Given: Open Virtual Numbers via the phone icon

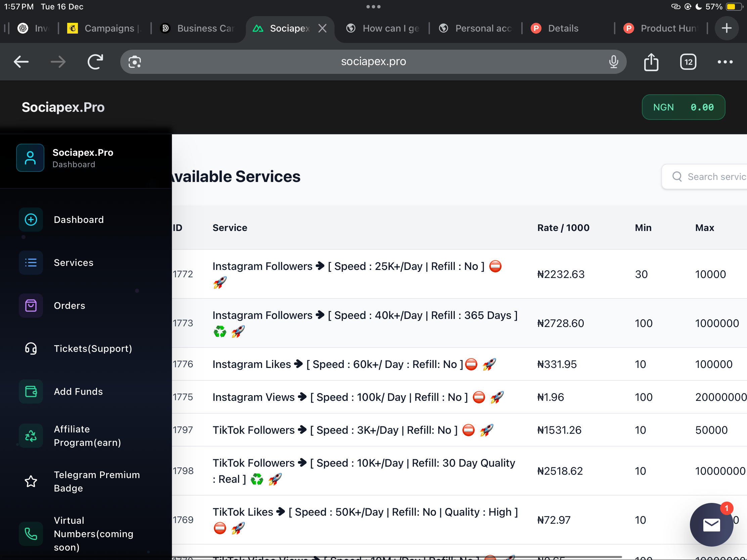Looking at the screenshot, I should click(31, 534).
